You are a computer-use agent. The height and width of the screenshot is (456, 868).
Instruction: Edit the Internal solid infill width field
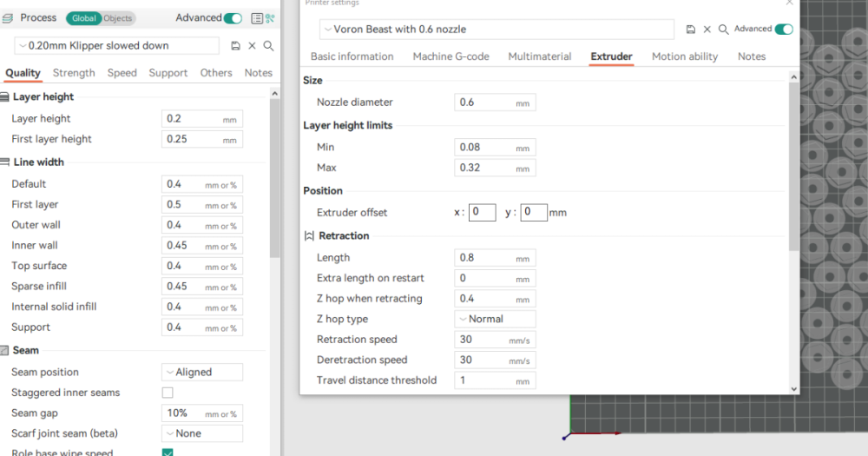(202, 307)
